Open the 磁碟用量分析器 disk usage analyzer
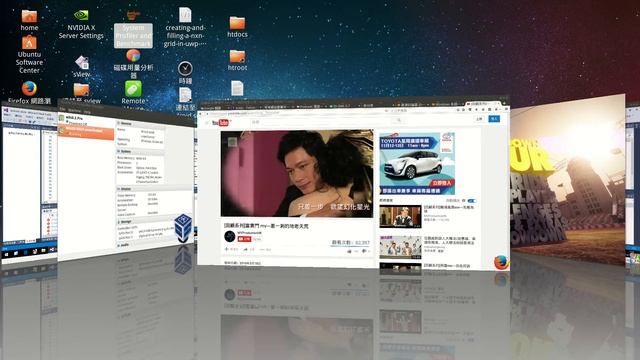The height and width of the screenshot is (360, 640). 133,64
